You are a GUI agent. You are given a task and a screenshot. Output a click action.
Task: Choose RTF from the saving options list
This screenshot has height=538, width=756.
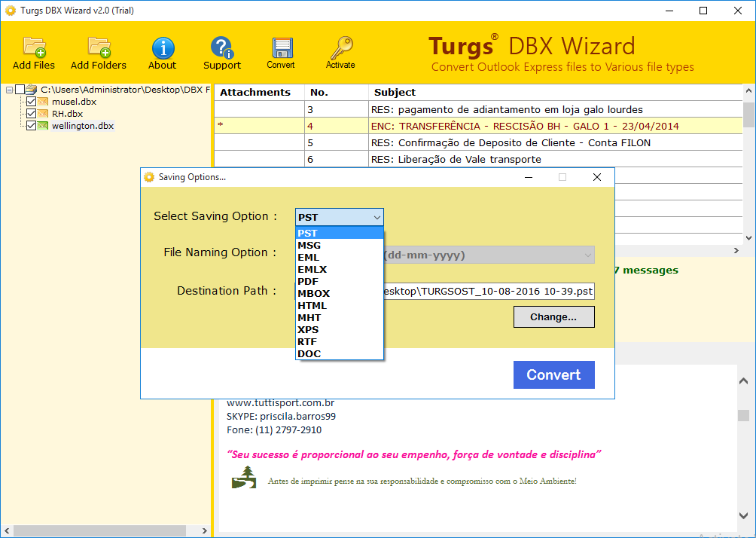[x=340, y=341]
